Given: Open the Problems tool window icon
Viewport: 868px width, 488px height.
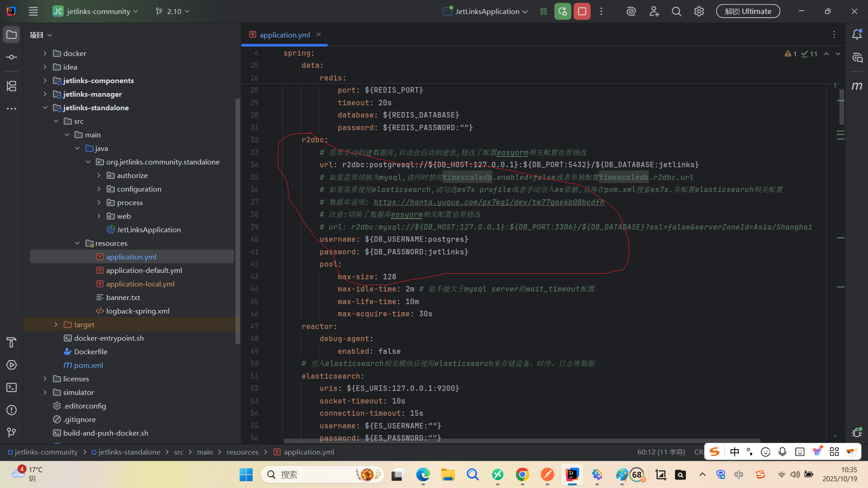Looking at the screenshot, I should tap(12, 410).
